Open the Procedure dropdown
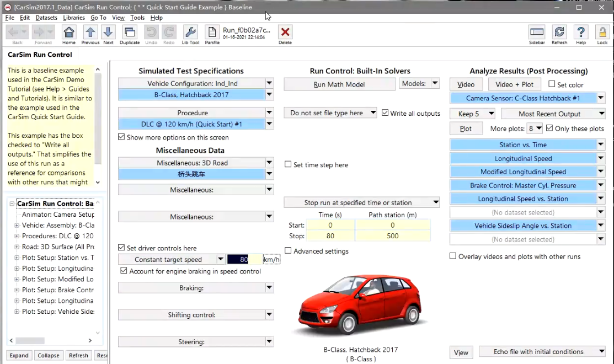This screenshot has width=614, height=364. pyautogui.click(x=269, y=113)
